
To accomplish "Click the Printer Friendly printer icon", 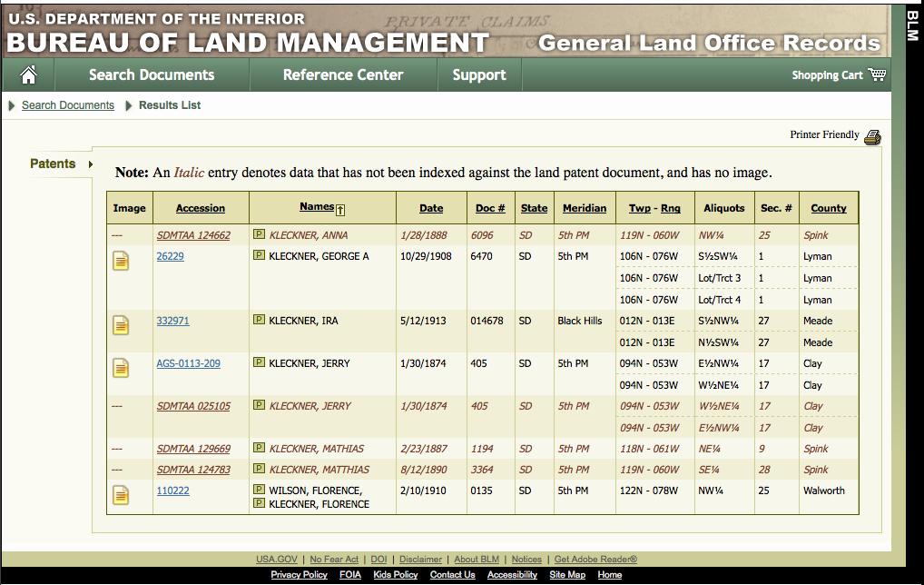I will (x=872, y=137).
